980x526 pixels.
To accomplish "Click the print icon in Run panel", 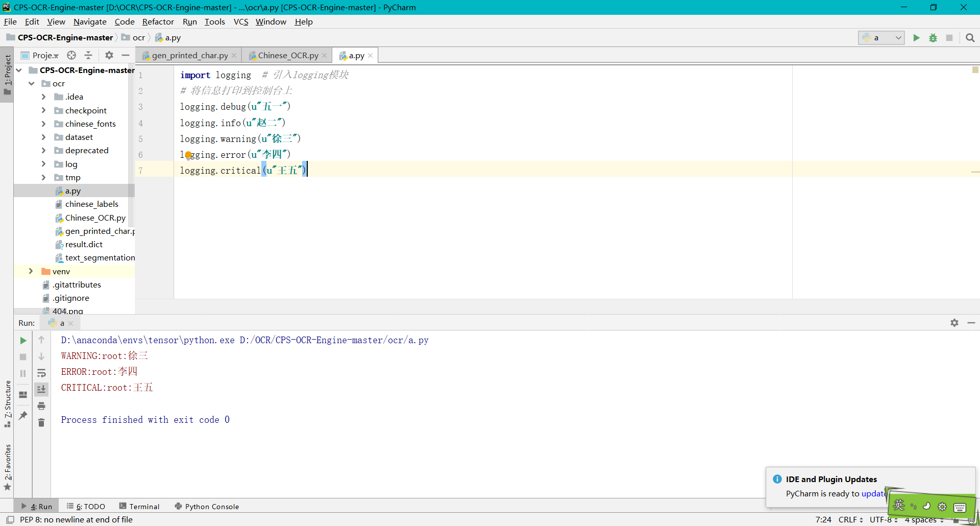I will (41, 406).
